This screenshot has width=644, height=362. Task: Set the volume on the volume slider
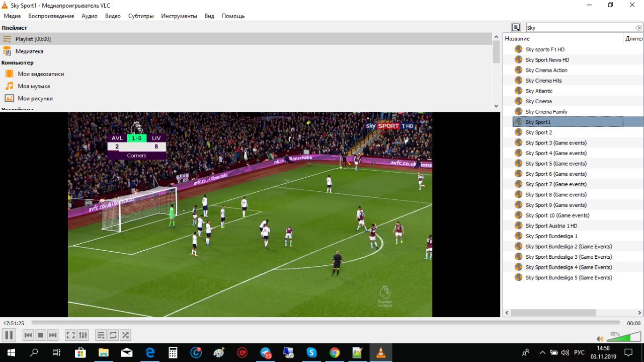(623, 336)
